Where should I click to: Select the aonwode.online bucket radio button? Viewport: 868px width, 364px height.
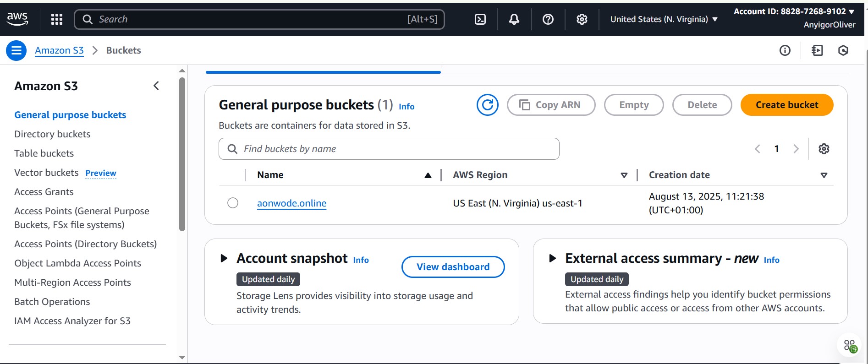233,203
